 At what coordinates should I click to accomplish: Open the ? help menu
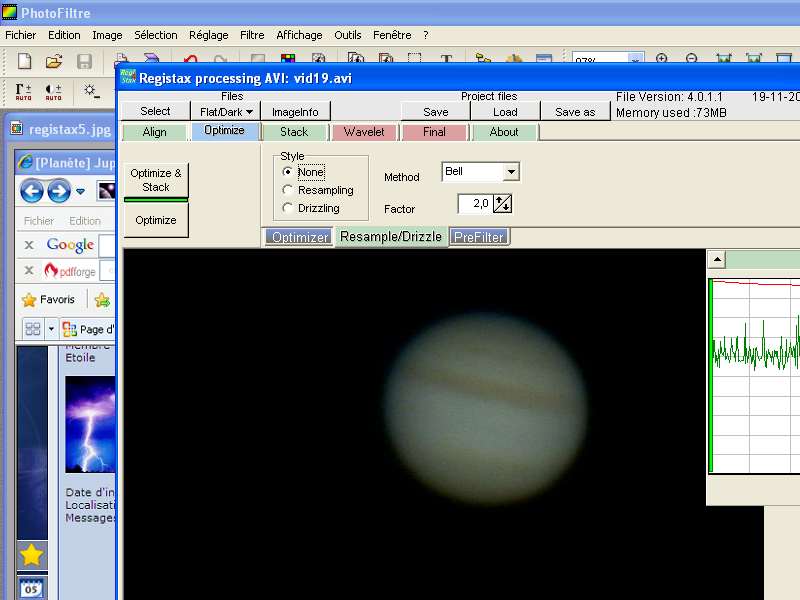426,35
